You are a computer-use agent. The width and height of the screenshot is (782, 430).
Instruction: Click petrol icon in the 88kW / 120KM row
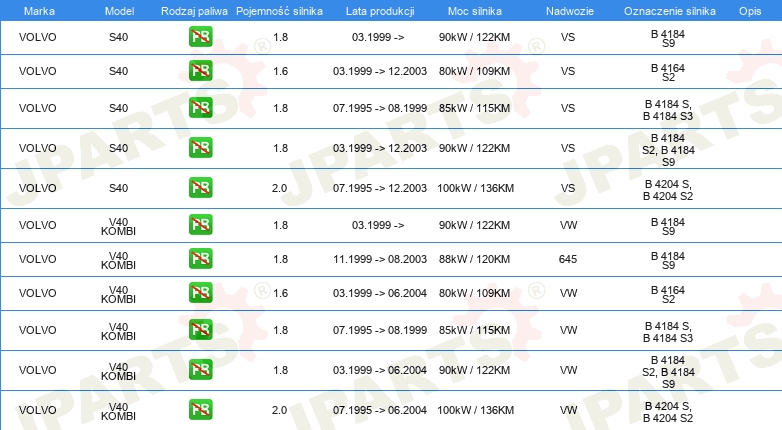coord(200,258)
